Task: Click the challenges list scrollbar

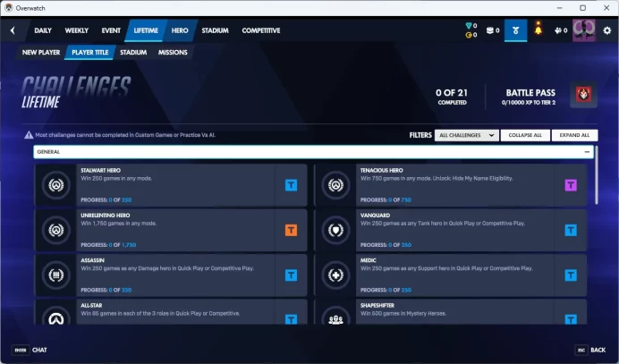Action: pos(596,175)
